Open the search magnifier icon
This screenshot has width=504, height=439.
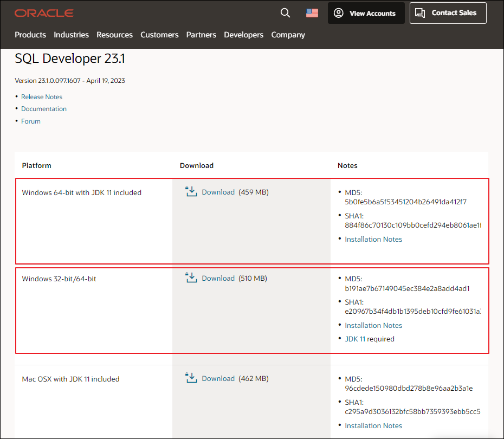click(285, 13)
